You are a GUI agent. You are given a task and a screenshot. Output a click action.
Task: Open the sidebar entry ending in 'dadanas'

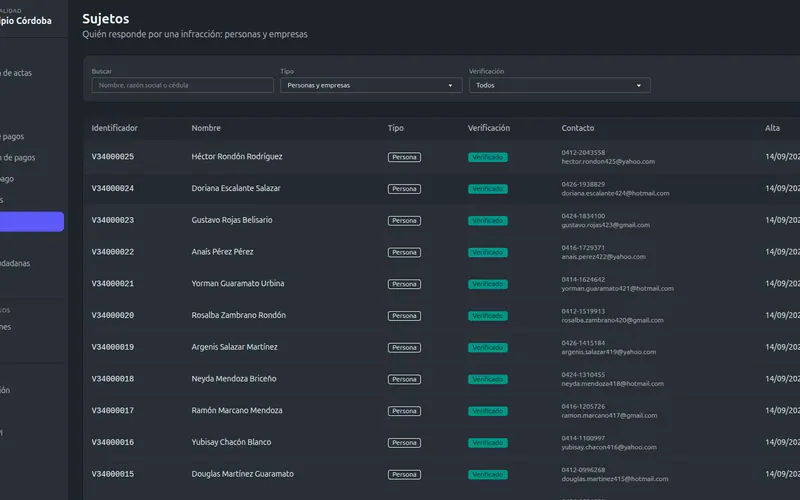15,263
